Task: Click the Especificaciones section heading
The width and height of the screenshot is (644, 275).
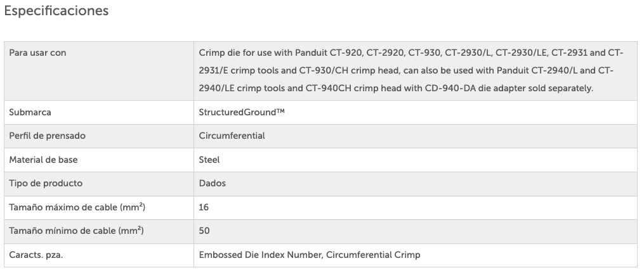Action: coord(56,11)
